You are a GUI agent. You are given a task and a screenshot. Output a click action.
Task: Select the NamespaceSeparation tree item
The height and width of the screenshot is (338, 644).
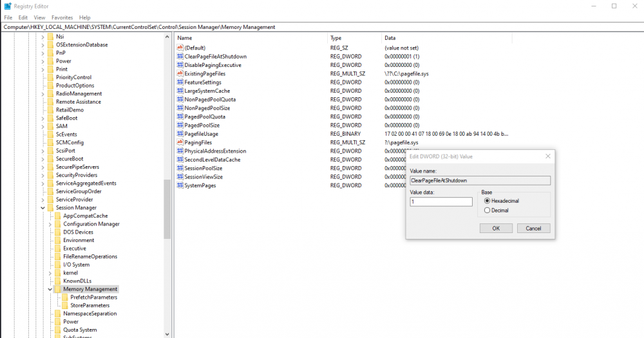pos(90,314)
